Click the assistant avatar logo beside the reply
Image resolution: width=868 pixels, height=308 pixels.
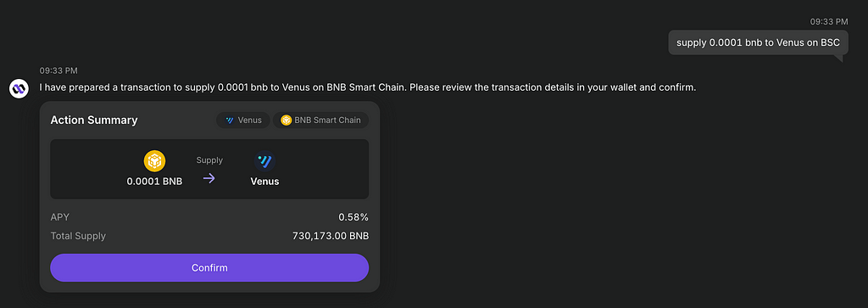(x=19, y=88)
